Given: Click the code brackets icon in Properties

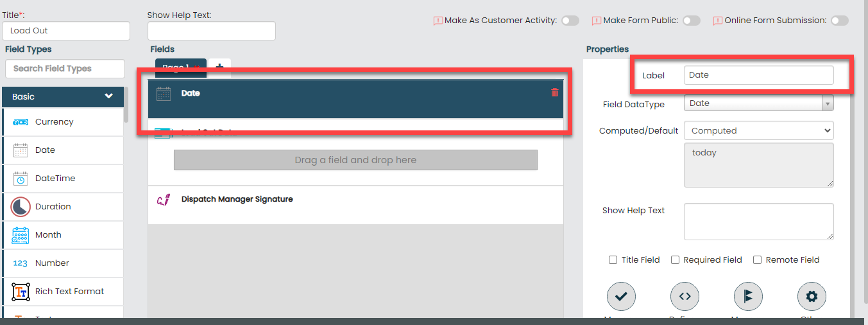Looking at the screenshot, I should [685, 297].
